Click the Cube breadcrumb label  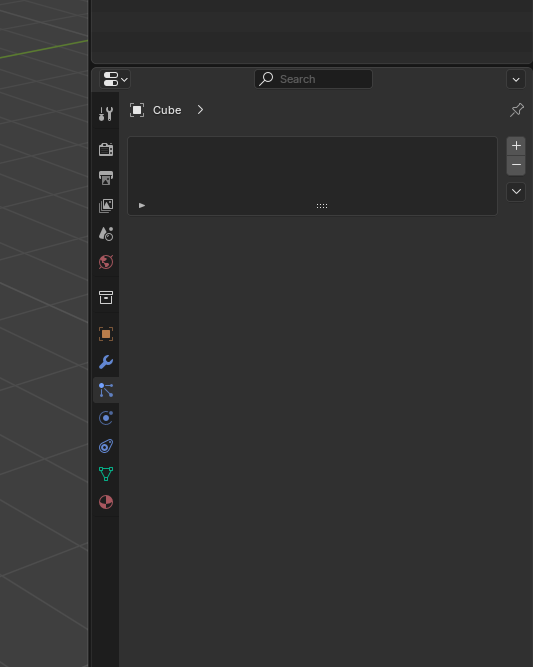[167, 110]
